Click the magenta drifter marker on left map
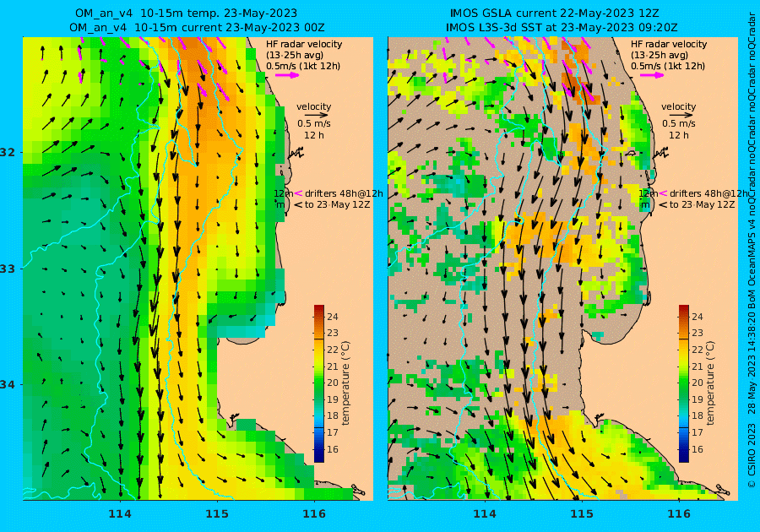The height and width of the screenshot is (532, 760). pyautogui.click(x=299, y=193)
